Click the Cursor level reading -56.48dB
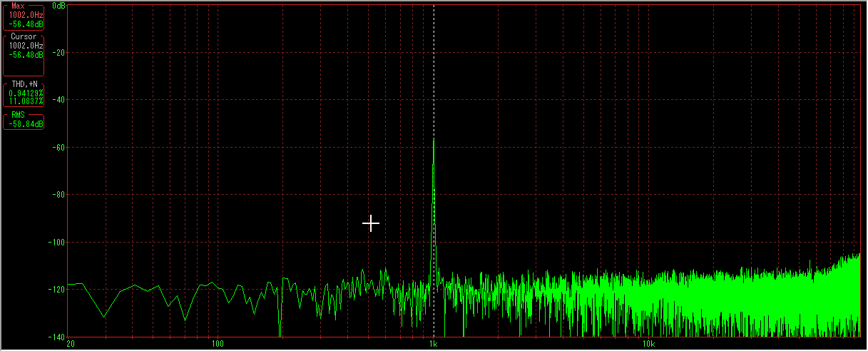 coord(26,54)
